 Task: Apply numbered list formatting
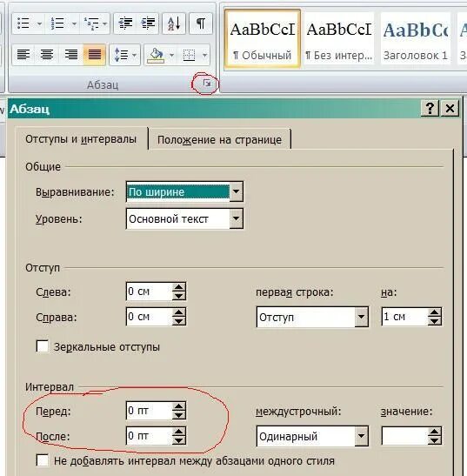point(57,23)
